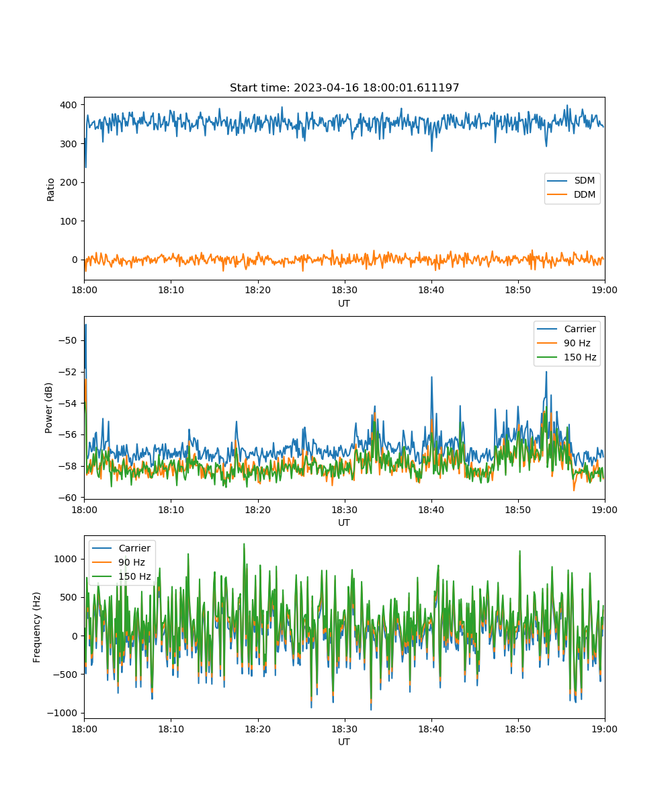Image resolution: width=672 pixels, height=807 pixels.
Task: Click the 'UT' x-axis label under the Power plot
Action: [344, 523]
